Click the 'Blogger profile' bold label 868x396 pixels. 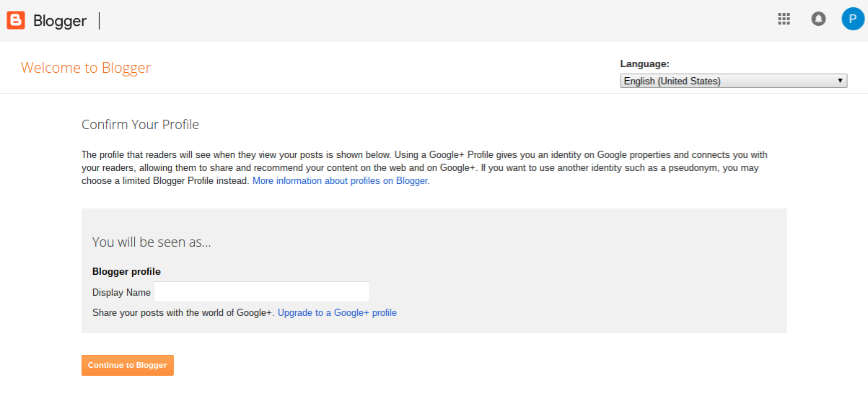click(126, 272)
